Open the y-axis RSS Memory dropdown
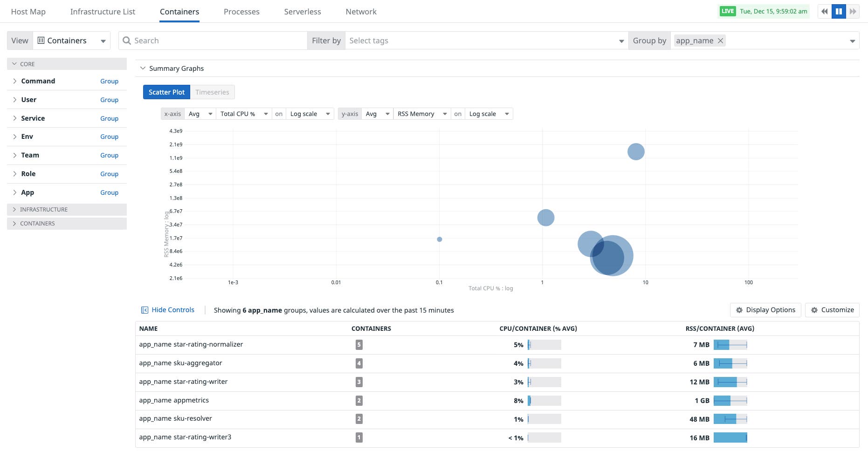This screenshot has width=868, height=451. [x=422, y=114]
